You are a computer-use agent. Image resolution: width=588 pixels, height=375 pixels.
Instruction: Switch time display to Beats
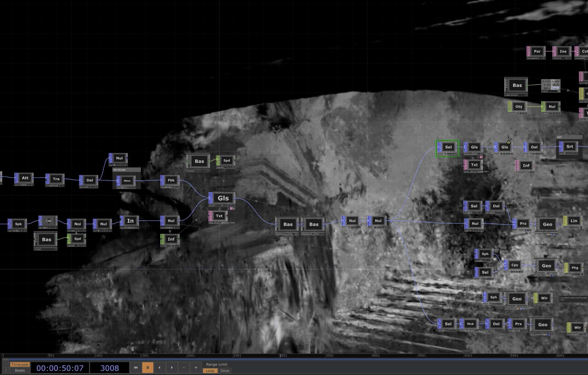click(x=20, y=370)
